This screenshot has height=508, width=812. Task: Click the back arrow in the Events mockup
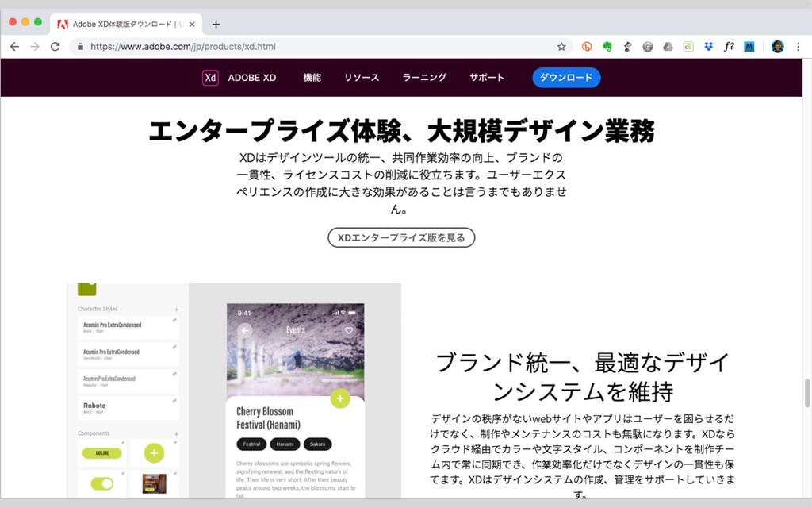point(245,330)
